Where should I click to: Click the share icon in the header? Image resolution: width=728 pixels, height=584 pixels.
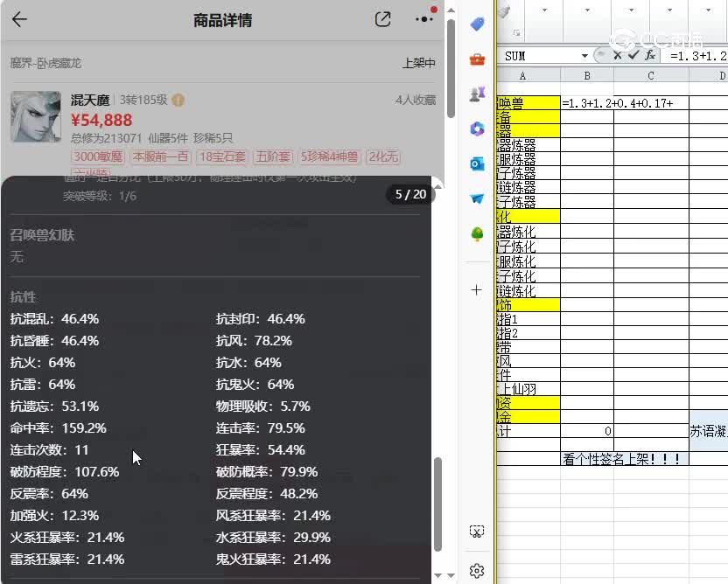[382, 19]
